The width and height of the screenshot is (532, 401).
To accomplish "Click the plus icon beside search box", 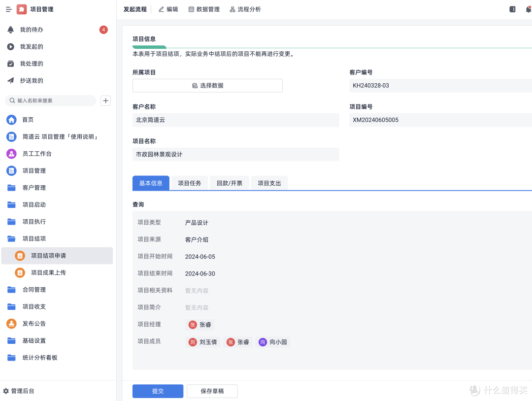I will (x=105, y=100).
